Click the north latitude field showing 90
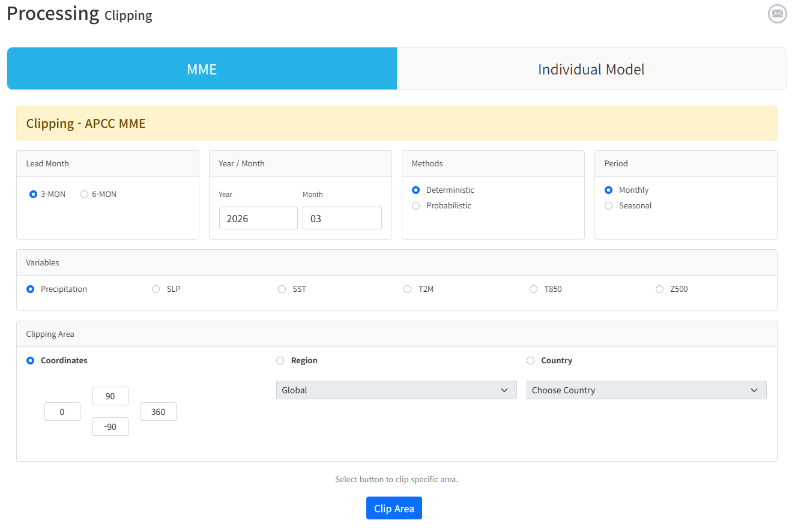The width and height of the screenshot is (795, 532). pyautogui.click(x=110, y=396)
